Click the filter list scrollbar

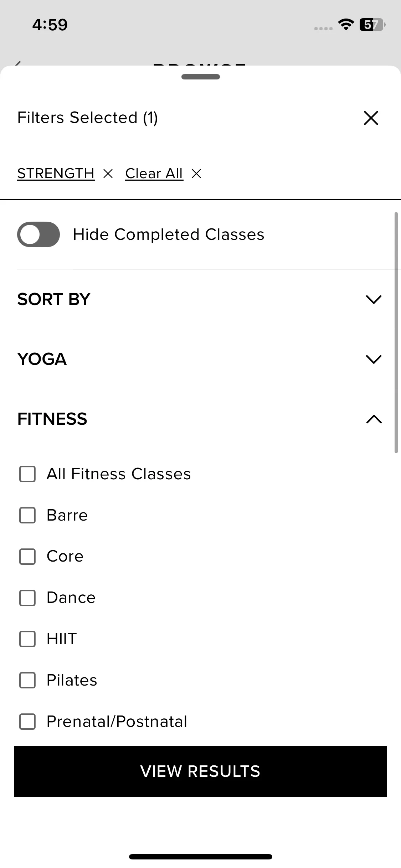[396, 332]
